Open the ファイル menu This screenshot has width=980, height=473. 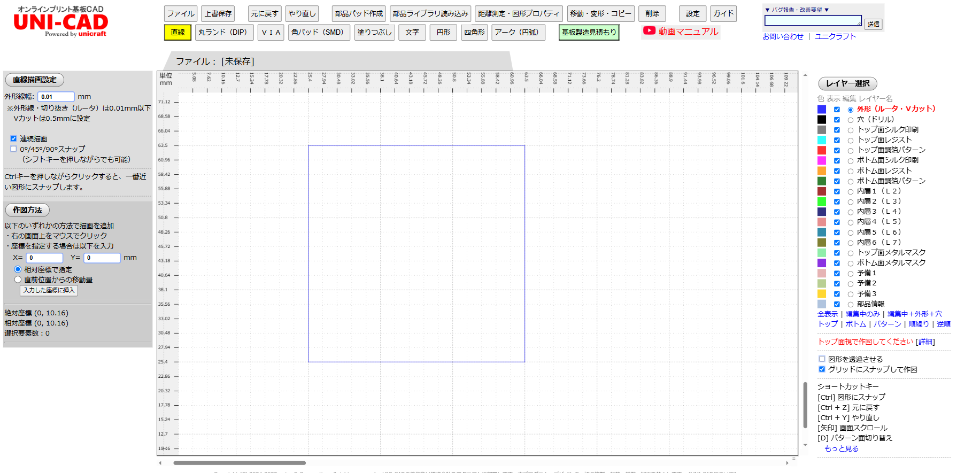(181, 14)
